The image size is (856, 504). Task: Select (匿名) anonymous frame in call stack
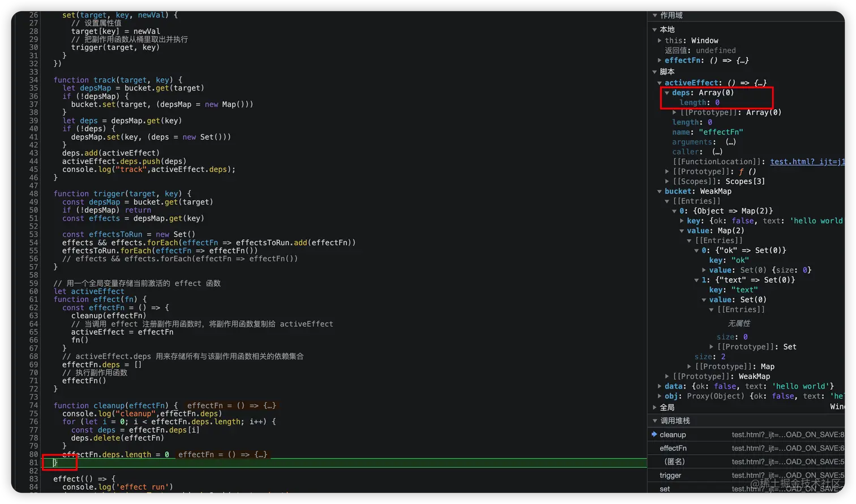674,462
